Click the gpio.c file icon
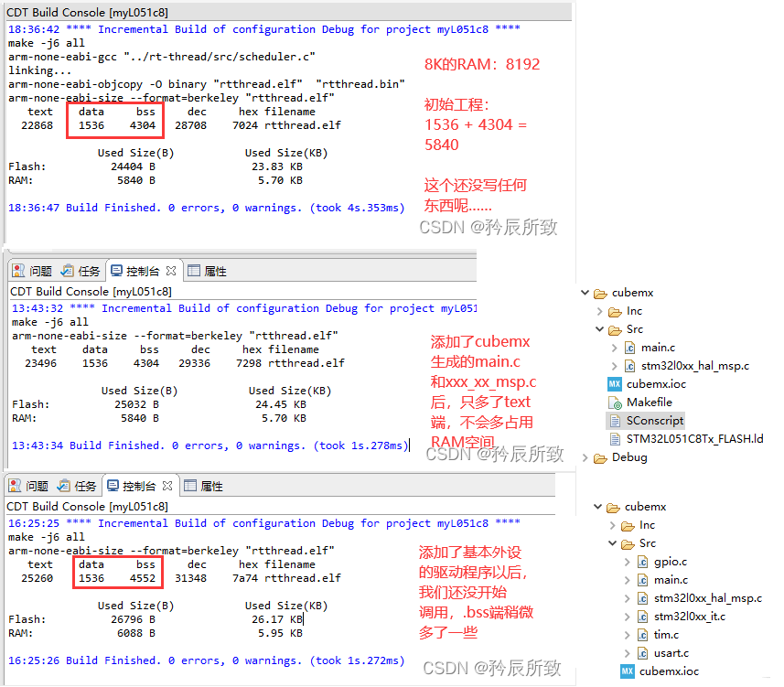 tap(642, 563)
